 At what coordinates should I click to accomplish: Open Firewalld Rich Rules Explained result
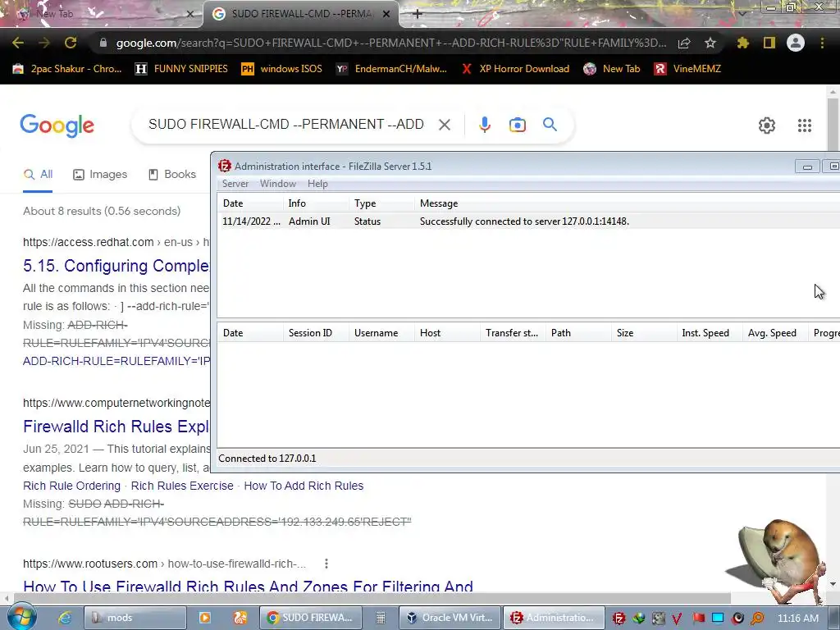click(116, 427)
